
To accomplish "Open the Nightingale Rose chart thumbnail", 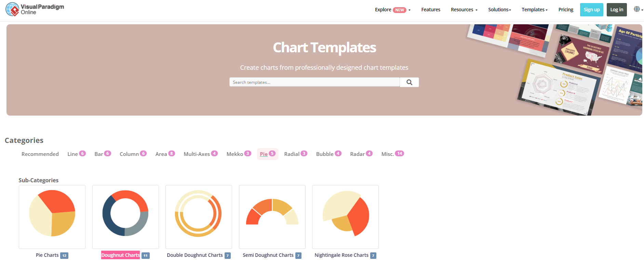I will (345, 217).
